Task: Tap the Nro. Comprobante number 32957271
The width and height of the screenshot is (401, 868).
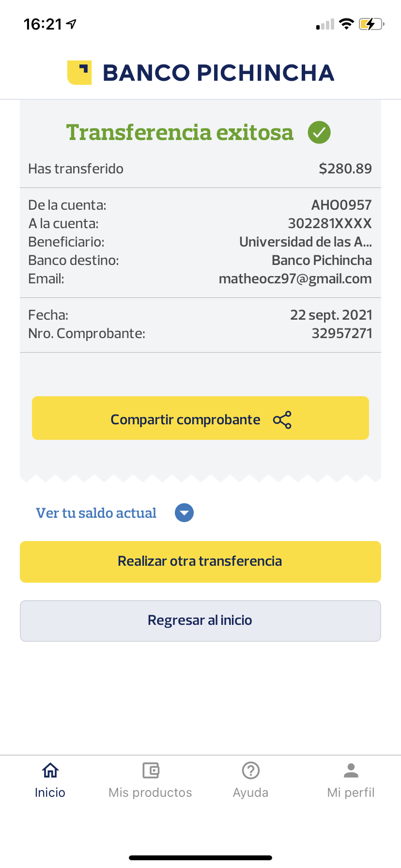Action: (x=342, y=333)
